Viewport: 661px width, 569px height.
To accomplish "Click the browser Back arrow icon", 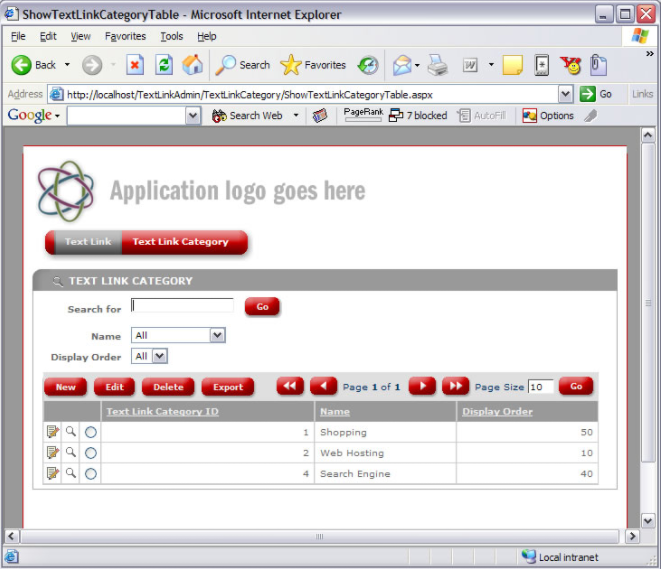I will (x=21, y=65).
